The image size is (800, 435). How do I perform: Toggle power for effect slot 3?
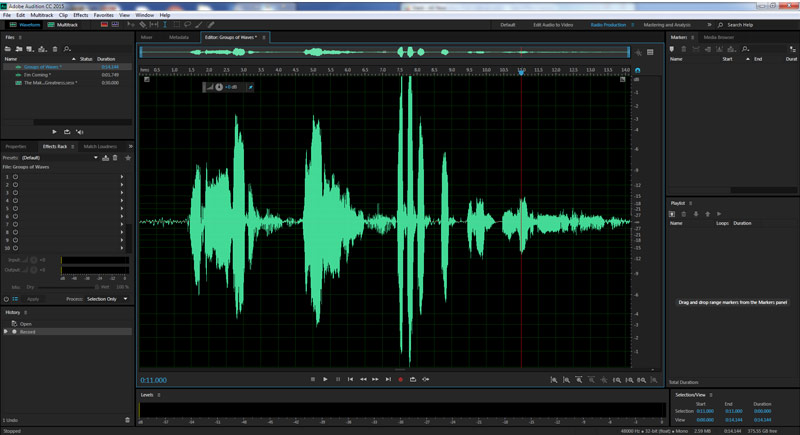coord(15,193)
